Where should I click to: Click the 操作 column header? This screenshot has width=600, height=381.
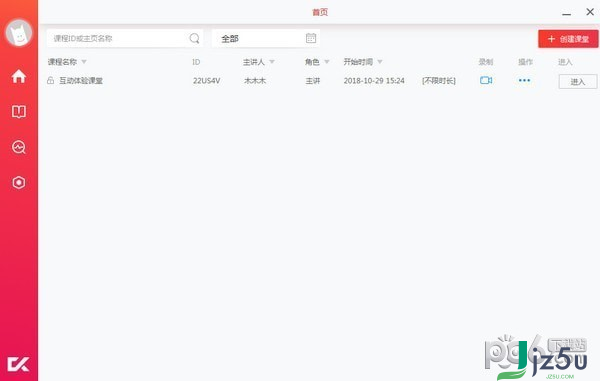tap(525, 62)
